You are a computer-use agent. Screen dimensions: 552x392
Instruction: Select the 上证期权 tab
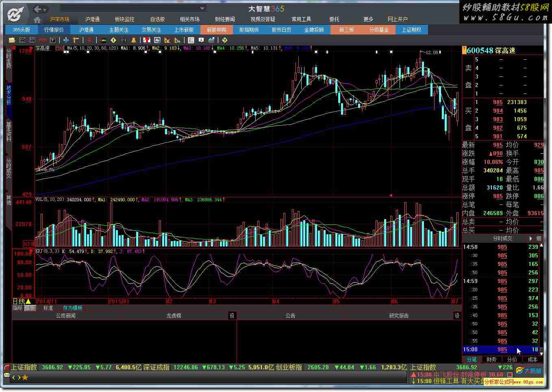click(x=411, y=30)
